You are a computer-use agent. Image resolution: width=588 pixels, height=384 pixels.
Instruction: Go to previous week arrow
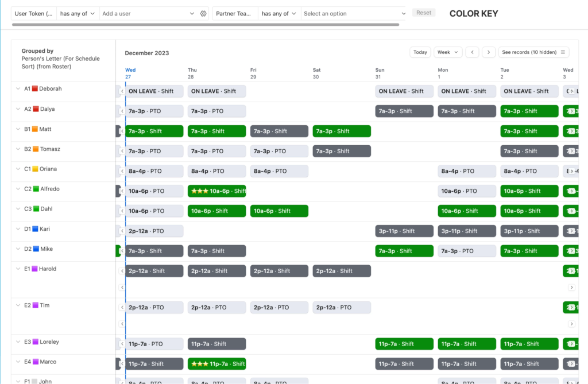coord(472,52)
